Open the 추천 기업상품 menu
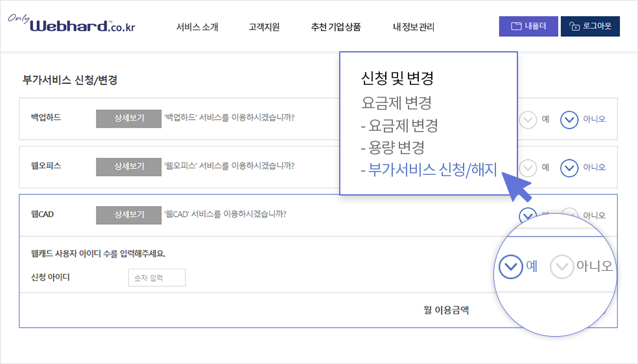Screen dimensions: 638x364 tap(336, 27)
